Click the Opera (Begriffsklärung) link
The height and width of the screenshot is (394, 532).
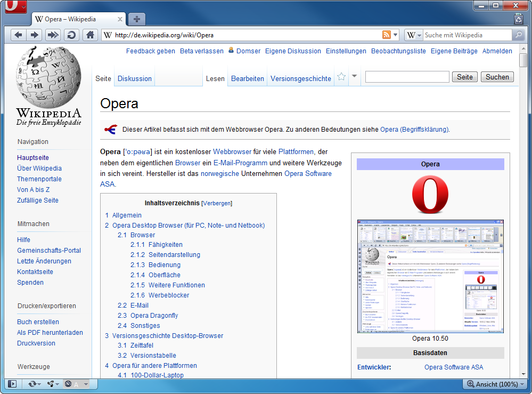tap(414, 130)
